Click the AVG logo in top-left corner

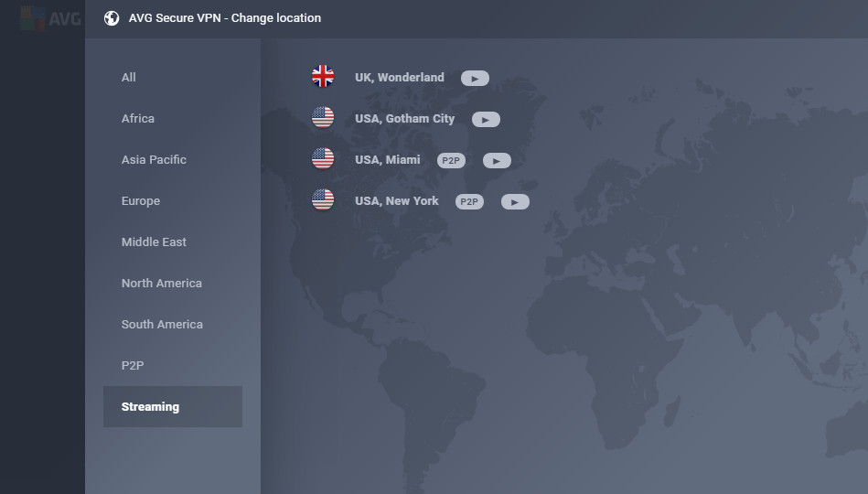point(50,18)
